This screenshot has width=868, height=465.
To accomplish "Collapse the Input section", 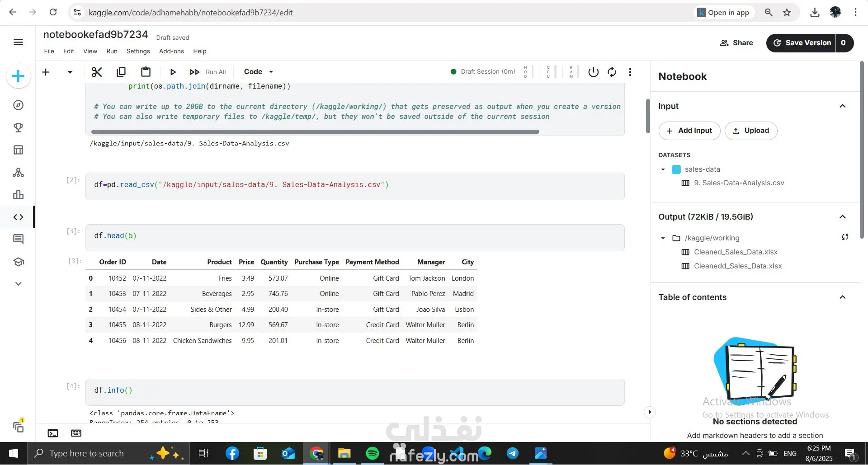I will point(843,106).
